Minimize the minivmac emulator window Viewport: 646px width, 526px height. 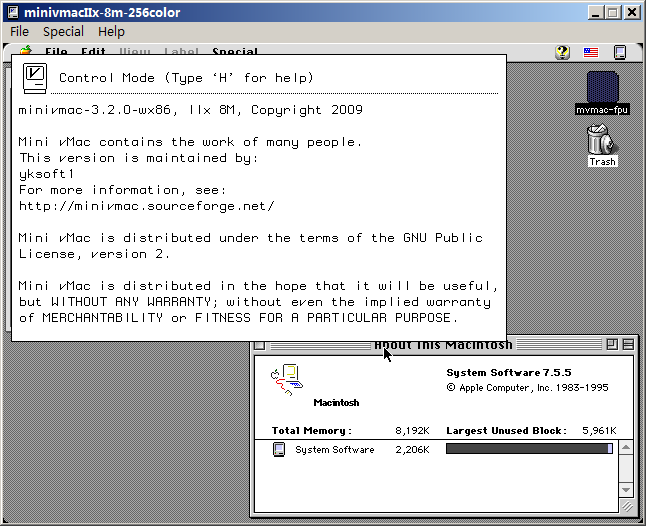click(x=595, y=13)
